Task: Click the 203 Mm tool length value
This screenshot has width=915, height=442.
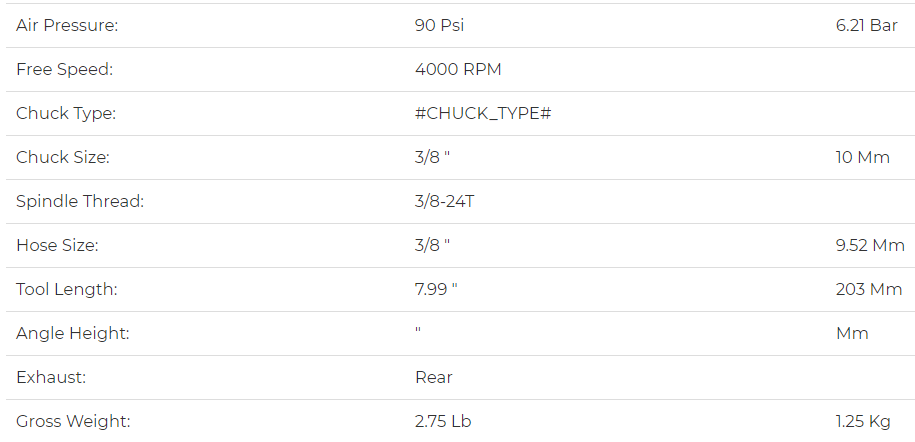Action: (869, 289)
